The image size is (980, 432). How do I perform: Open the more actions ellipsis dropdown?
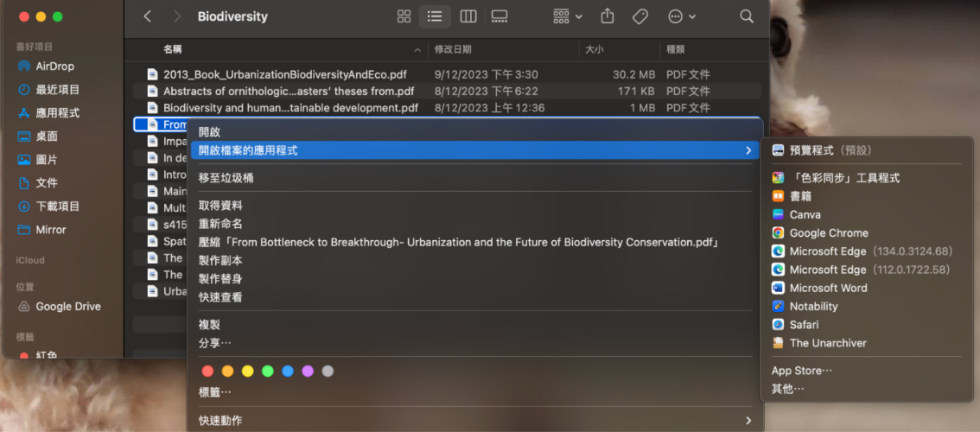coord(682,16)
